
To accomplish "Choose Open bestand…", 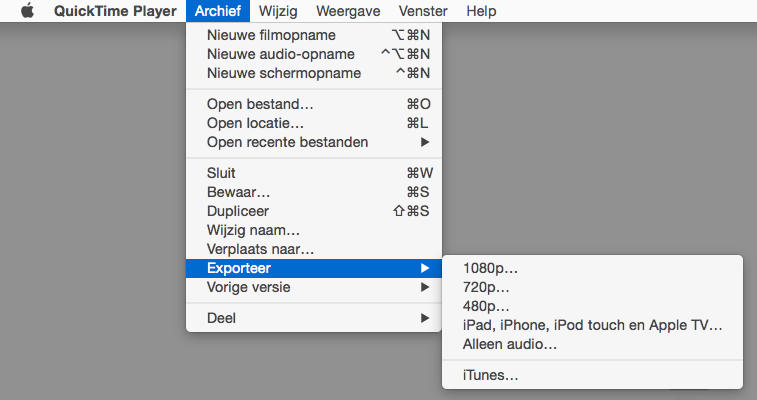I will coord(314,104).
